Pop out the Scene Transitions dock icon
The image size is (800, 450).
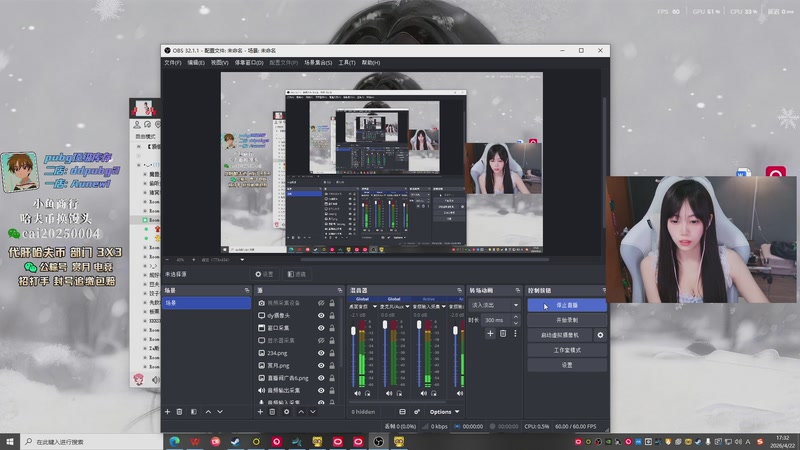517,290
